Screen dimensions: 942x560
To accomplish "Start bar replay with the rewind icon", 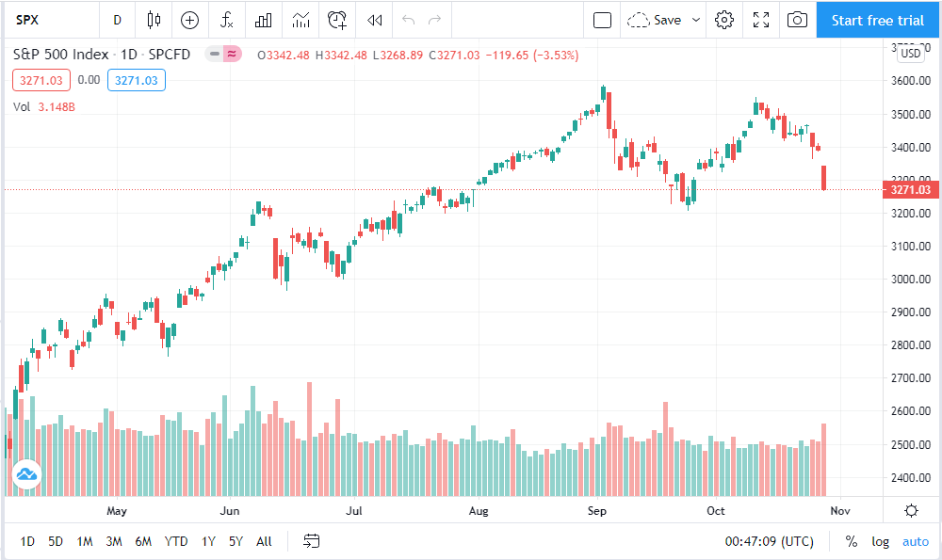I will [x=374, y=21].
